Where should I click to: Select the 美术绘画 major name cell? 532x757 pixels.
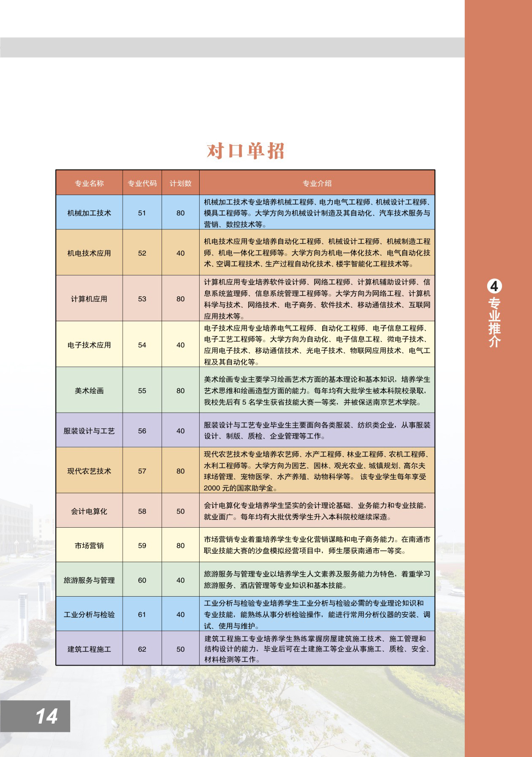pos(89,391)
